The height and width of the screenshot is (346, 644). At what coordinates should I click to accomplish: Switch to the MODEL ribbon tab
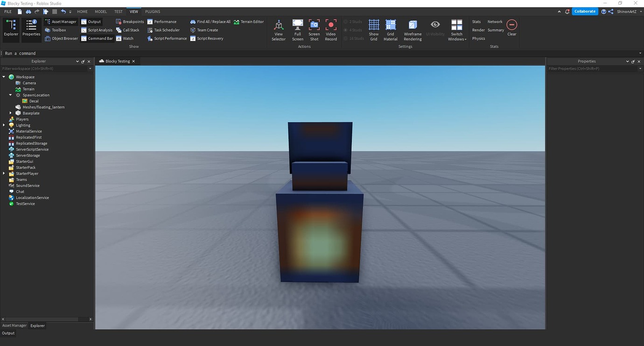point(100,11)
